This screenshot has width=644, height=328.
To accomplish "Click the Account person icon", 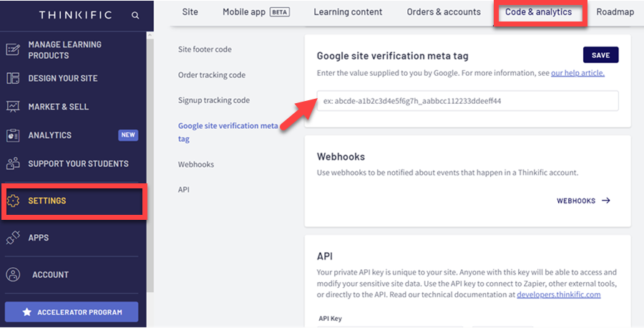I will pyautogui.click(x=12, y=274).
